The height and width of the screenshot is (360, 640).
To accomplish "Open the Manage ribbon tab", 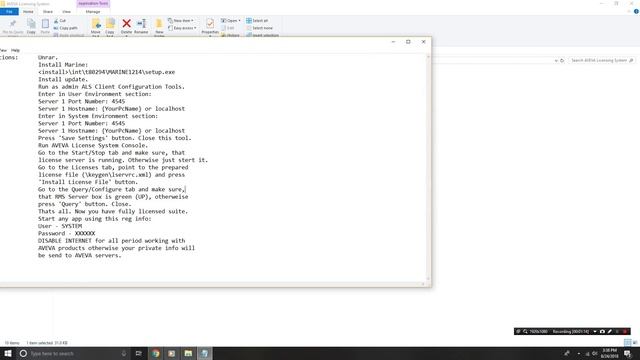I will point(93,11).
